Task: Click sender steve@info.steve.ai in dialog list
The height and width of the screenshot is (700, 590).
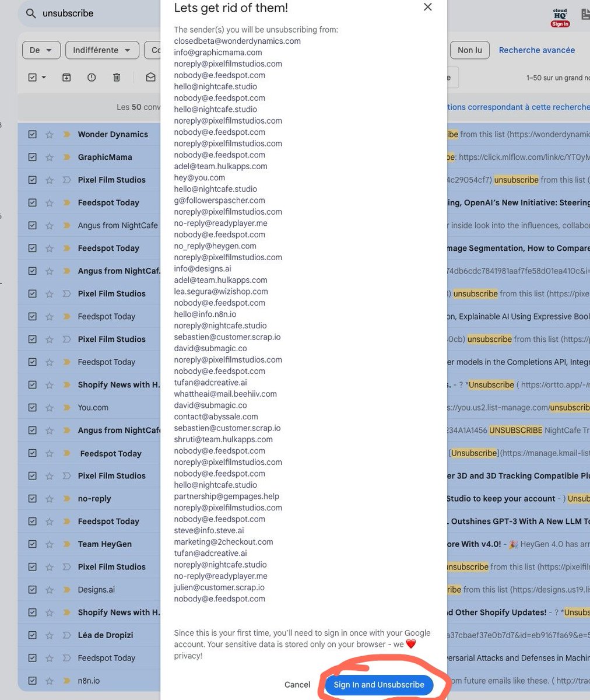Action: coord(209,530)
